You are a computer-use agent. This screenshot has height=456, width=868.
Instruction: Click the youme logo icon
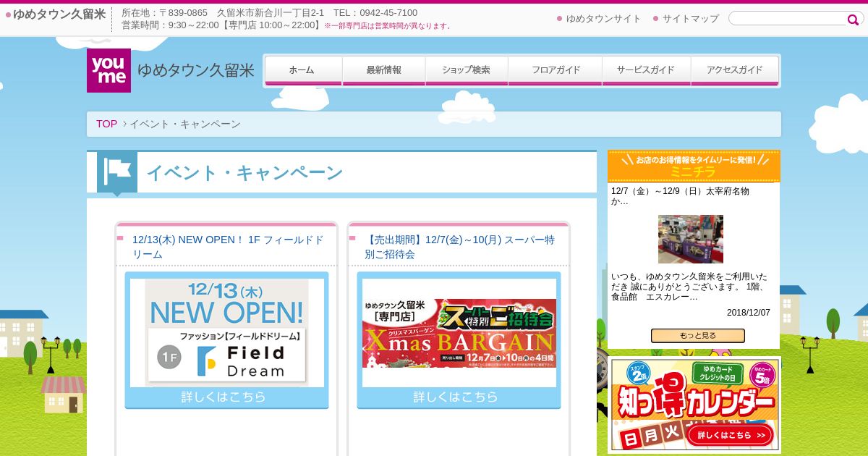point(109,70)
